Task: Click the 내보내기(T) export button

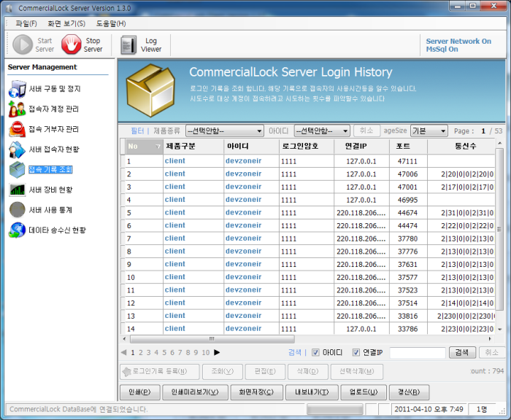Action: pos(312,392)
